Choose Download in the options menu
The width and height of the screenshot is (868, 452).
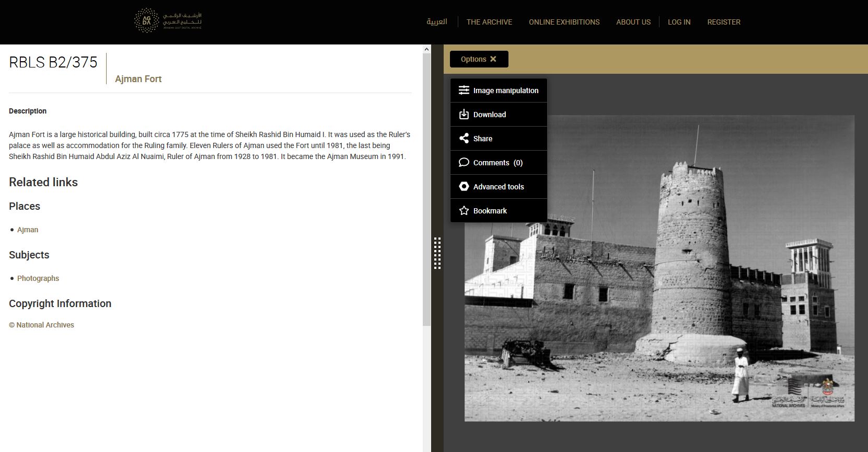click(x=499, y=115)
